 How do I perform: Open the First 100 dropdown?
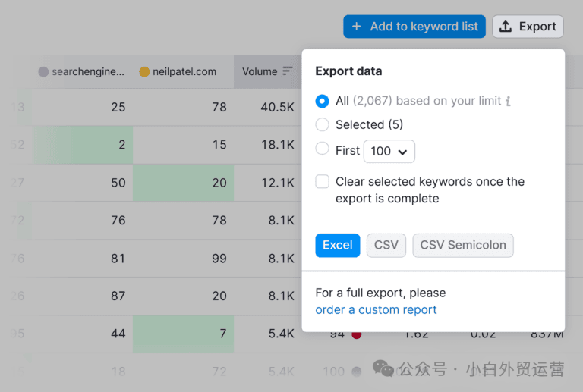(389, 151)
